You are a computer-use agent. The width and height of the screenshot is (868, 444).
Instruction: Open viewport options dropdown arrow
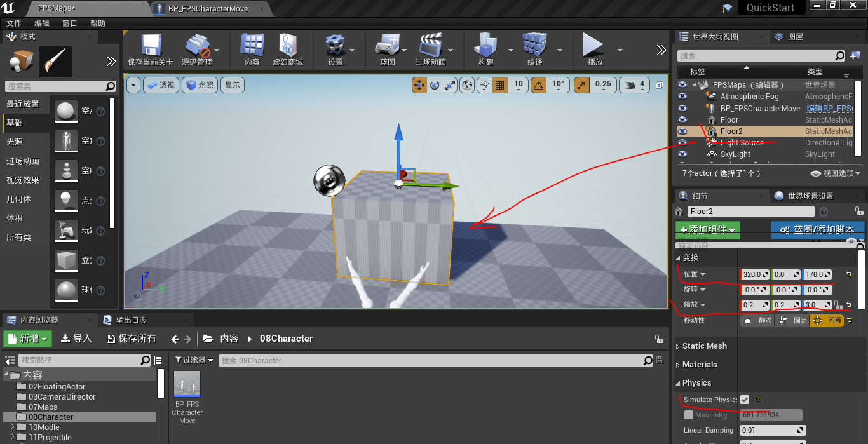coord(133,85)
